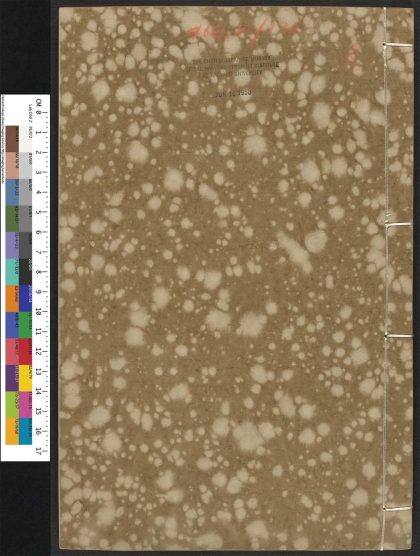Click the black patch of the gray scale
420x556 pixels.
pos(25,272)
